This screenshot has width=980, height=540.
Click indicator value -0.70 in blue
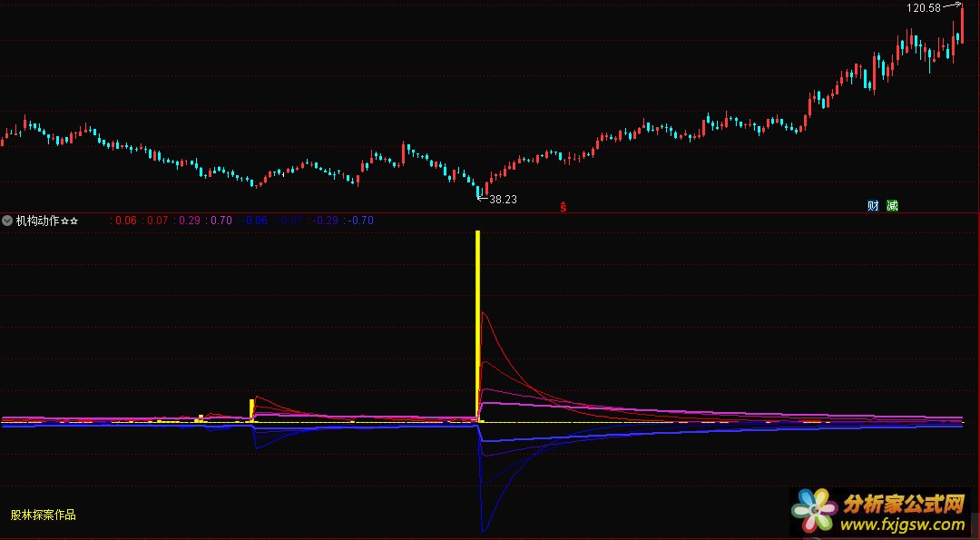pos(361,221)
